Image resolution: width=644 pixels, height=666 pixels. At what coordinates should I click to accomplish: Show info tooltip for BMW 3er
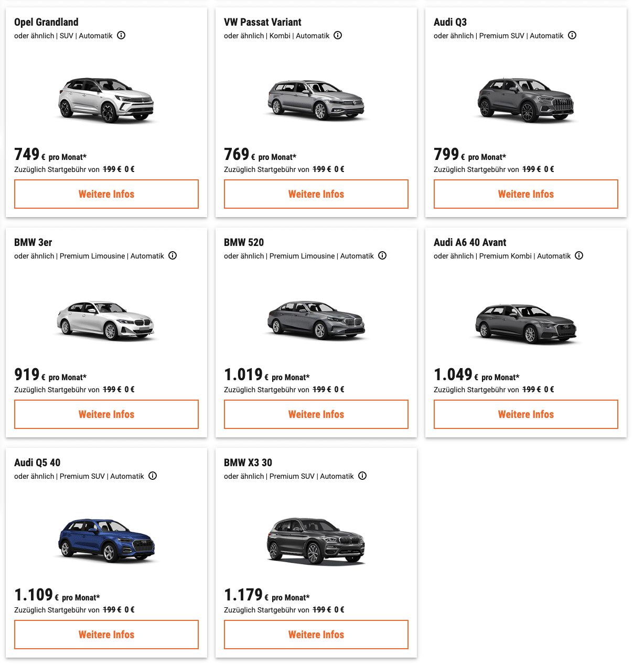point(173,256)
